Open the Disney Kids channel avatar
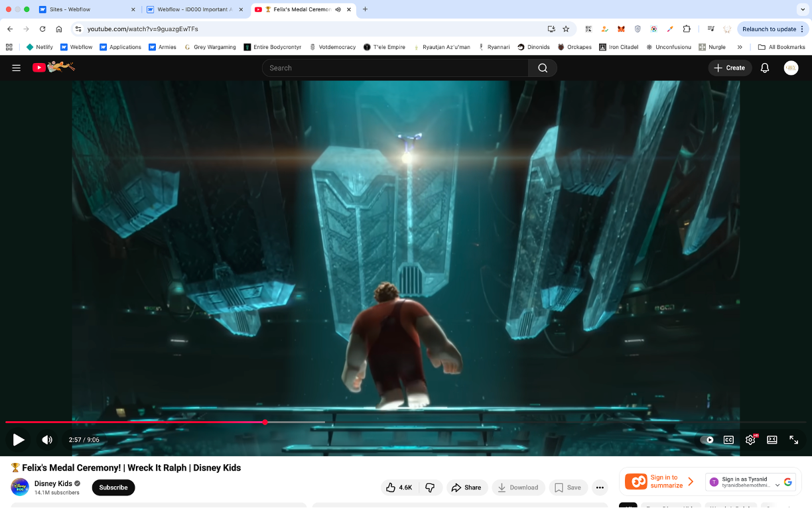Screen dimensions: 812x508 20,487
